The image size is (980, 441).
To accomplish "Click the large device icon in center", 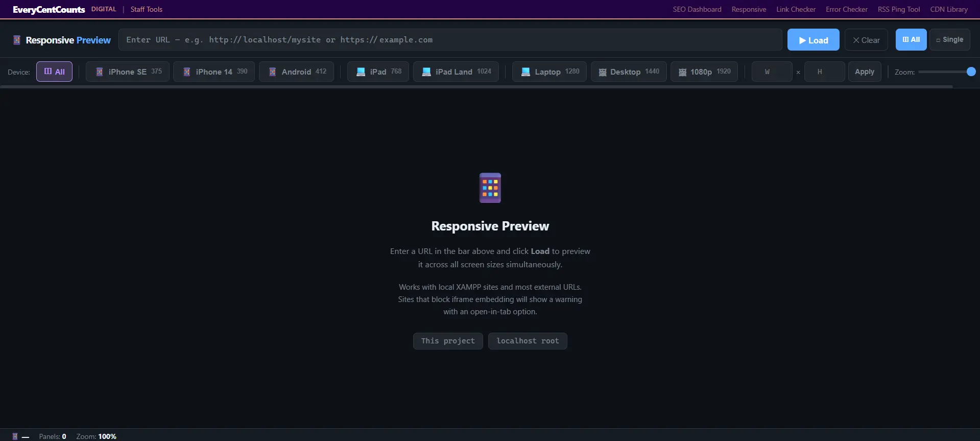I will [x=490, y=188].
